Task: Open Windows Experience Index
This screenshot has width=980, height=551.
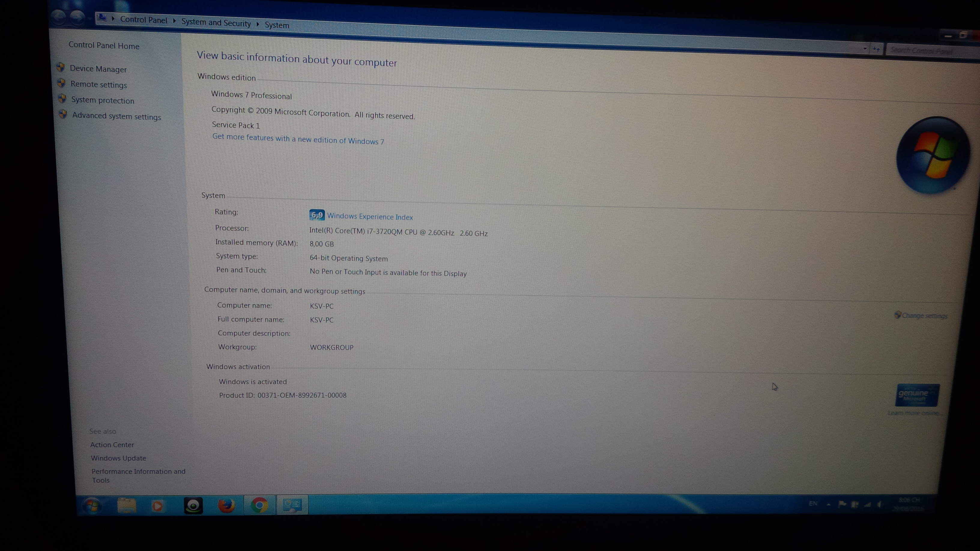Action: (370, 216)
